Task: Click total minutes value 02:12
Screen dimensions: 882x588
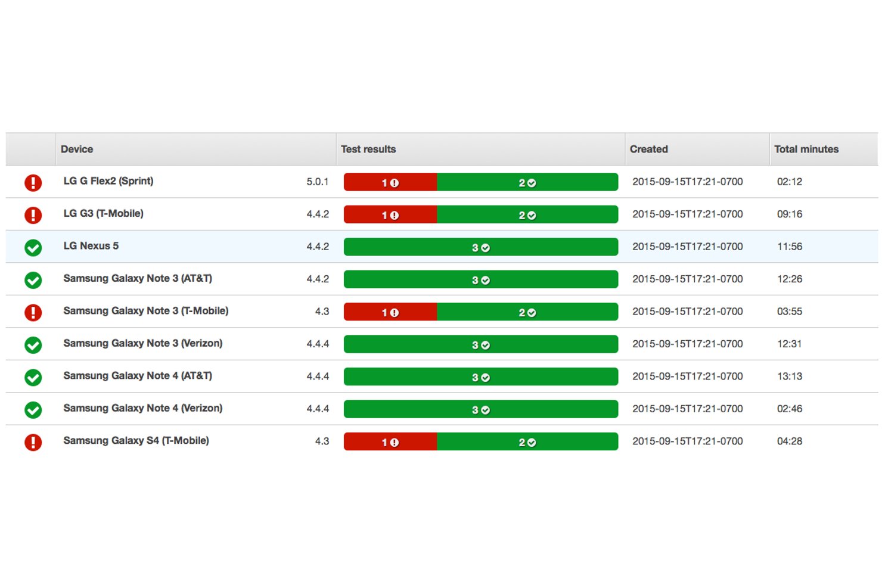Action: point(790,182)
